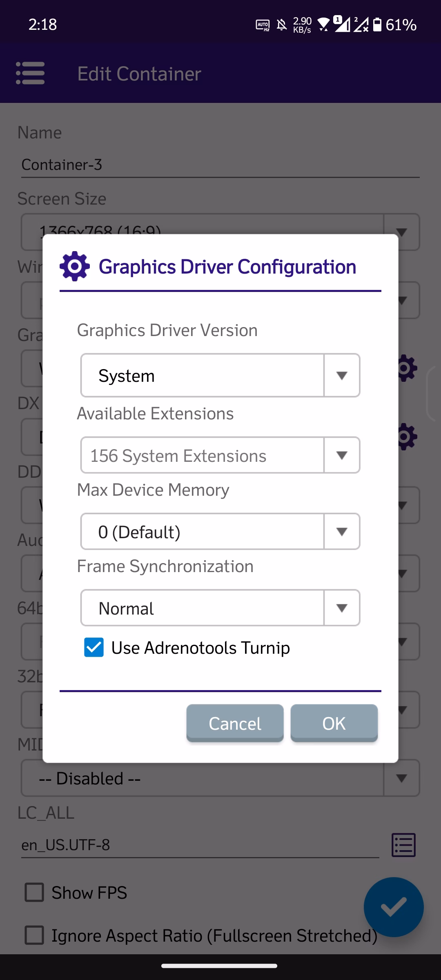Toggle Ignore Aspect Ratio checkbox
441x980 pixels.
[x=35, y=935]
